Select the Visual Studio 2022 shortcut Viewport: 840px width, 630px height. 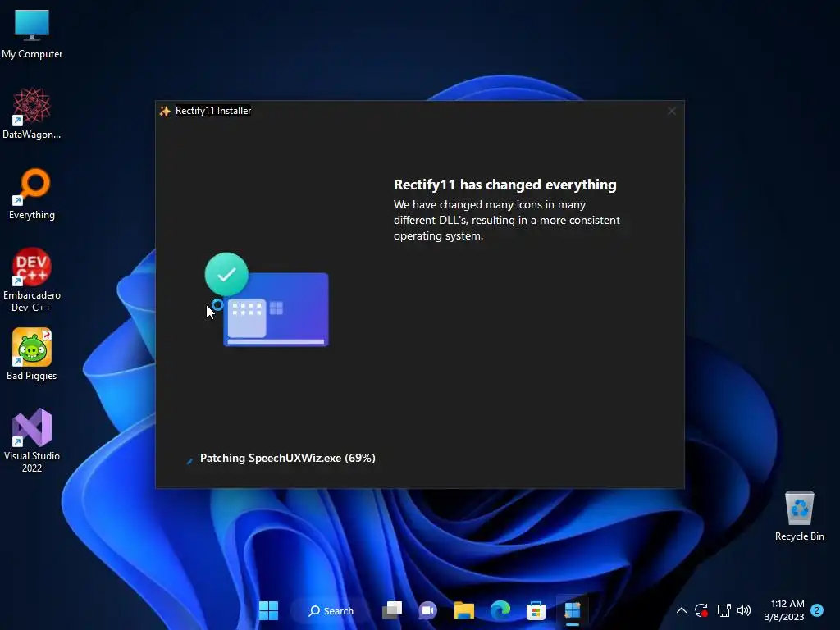click(x=32, y=441)
